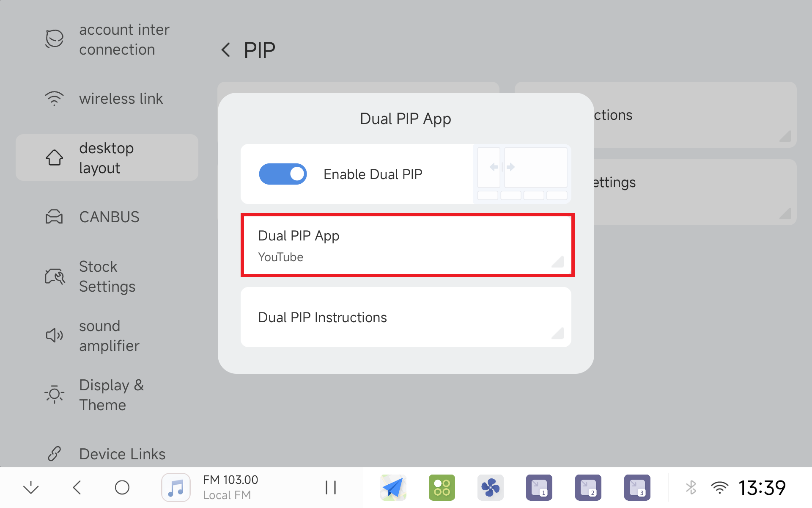Open the navigation paper plane app
The height and width of the screenshot is (508, 812).
point(393,488)
